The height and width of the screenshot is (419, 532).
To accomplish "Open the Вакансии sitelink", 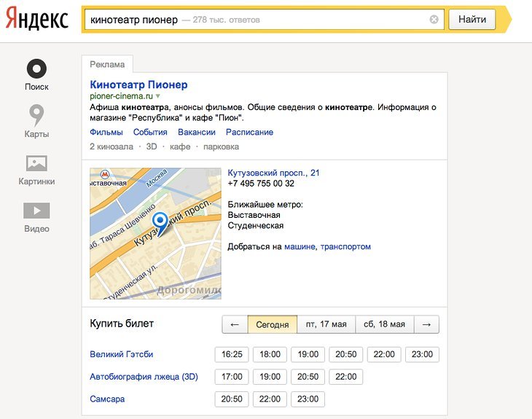I will [197, 132].
